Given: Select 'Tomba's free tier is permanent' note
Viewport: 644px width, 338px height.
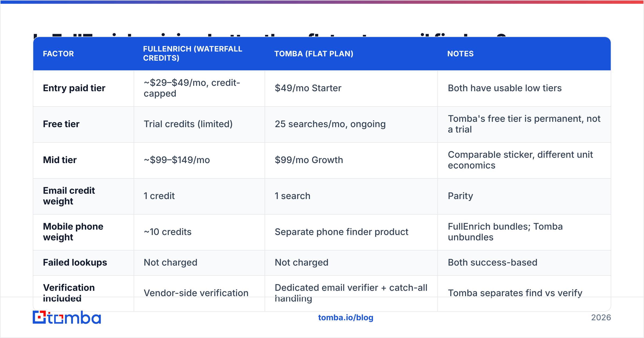Looking at the screenshot, I should [x=524, y=124].
